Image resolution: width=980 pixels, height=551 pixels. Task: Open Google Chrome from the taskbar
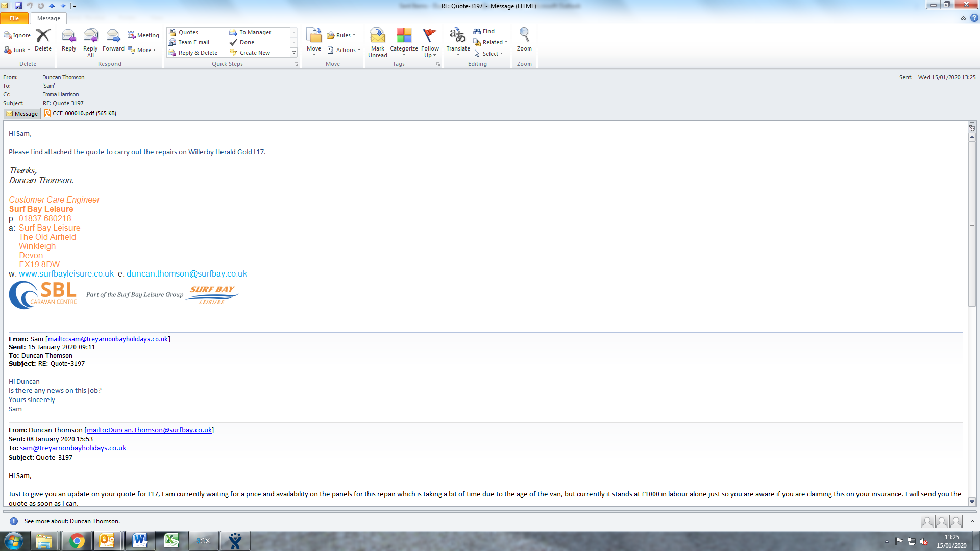tap(77, 541)
